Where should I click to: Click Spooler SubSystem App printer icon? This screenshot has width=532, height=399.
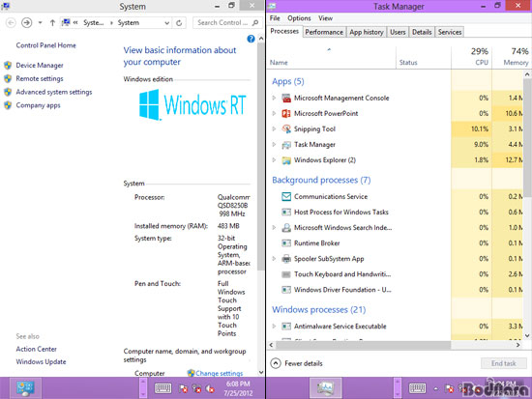[286, 259]
